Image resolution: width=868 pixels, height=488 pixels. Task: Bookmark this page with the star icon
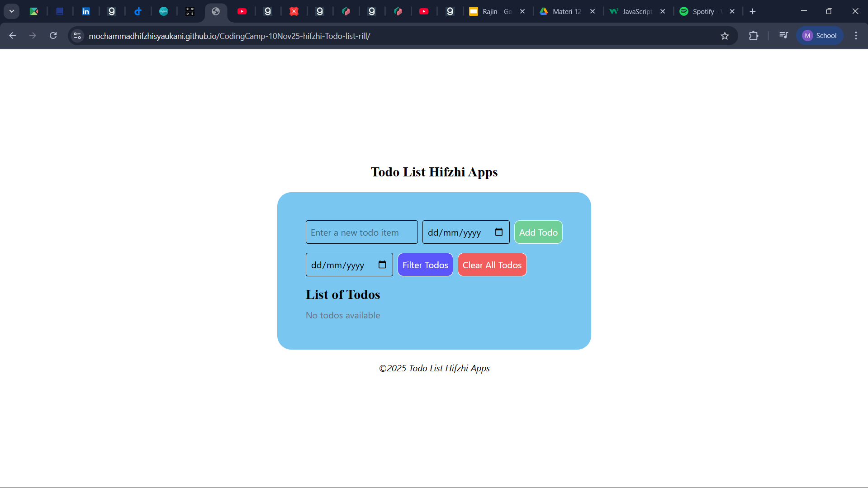(725, 36)
